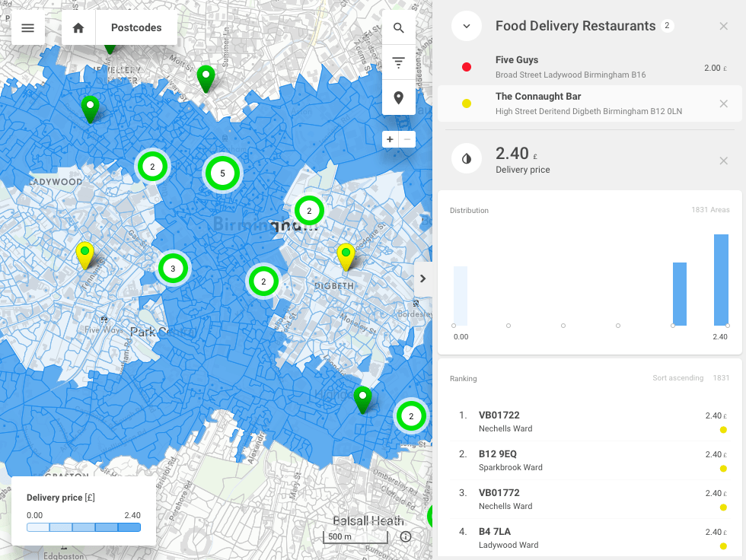Collapse the Food Delivery Restaurants section
This screenshot has height=560, width=746.
tap(467, 26)
